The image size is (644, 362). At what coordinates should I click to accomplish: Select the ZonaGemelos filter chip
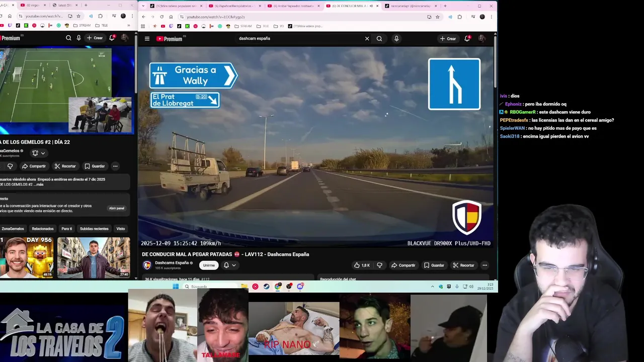pyautogui.click(x=13, y=229)
